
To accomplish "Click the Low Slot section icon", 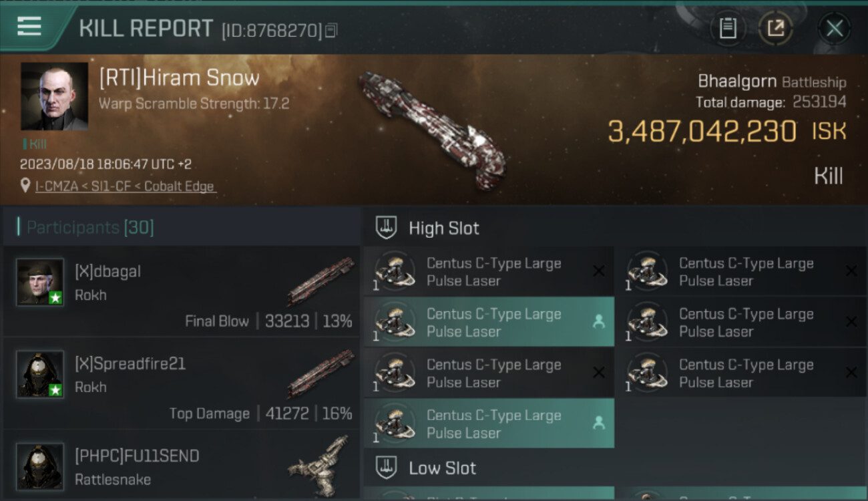I will tap(387, 468).
